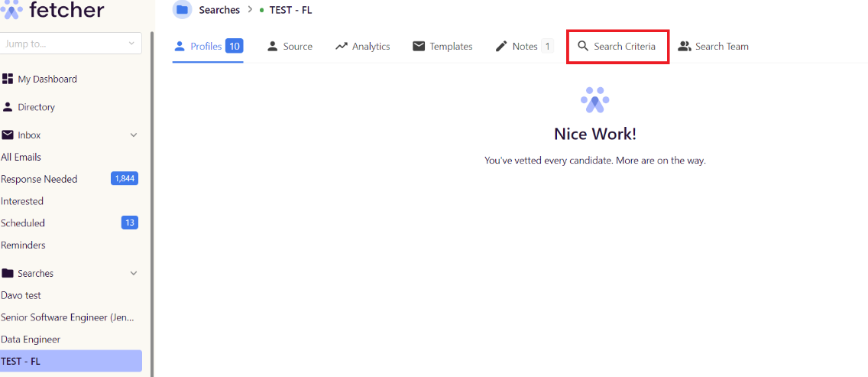Collapse the Inbox section chevron
The height and width of the screenshot is (377, 868).
click(x=134, y=135)
